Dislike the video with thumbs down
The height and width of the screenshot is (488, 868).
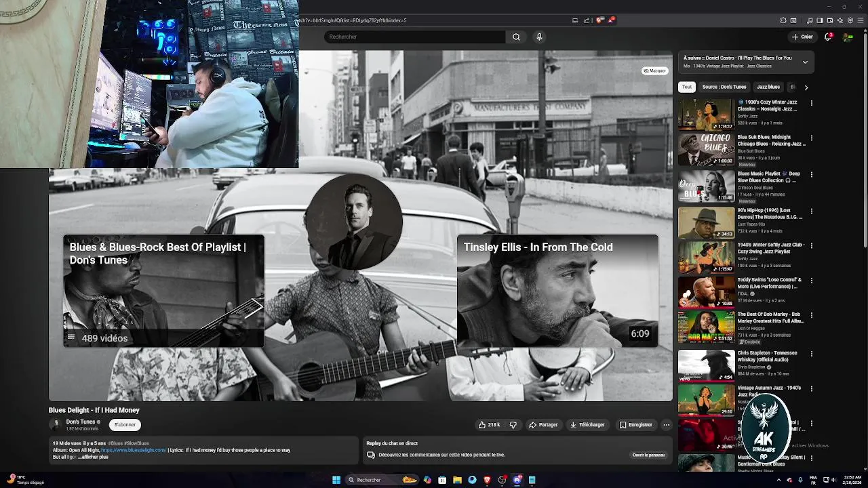[x=513, y=425]
